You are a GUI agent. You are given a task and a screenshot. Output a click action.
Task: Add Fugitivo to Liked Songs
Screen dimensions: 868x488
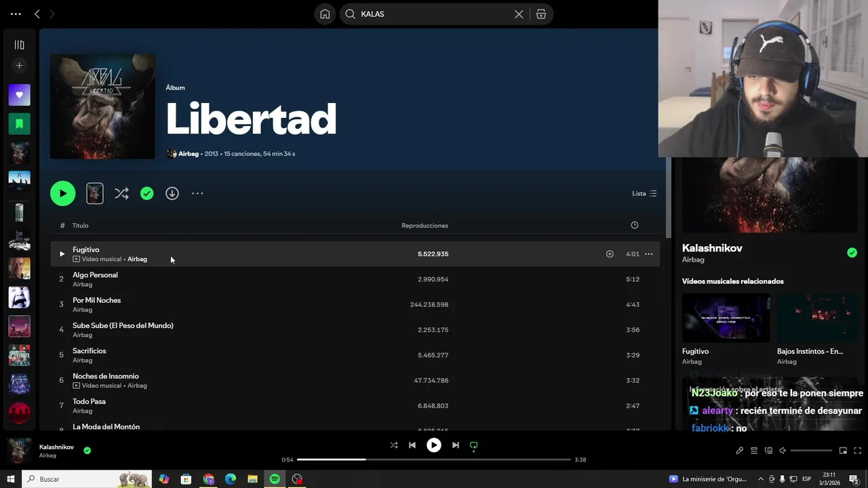tap(610, 254)
